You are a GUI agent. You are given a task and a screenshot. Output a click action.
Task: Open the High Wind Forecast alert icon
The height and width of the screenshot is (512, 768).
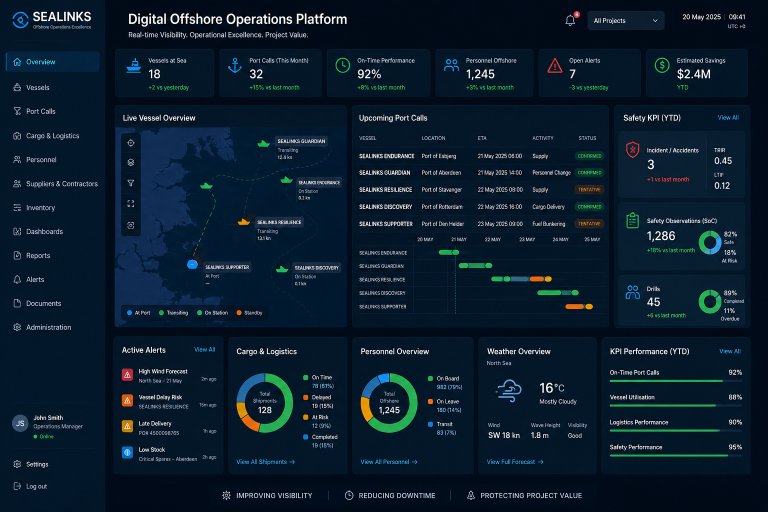pos(127,375)
